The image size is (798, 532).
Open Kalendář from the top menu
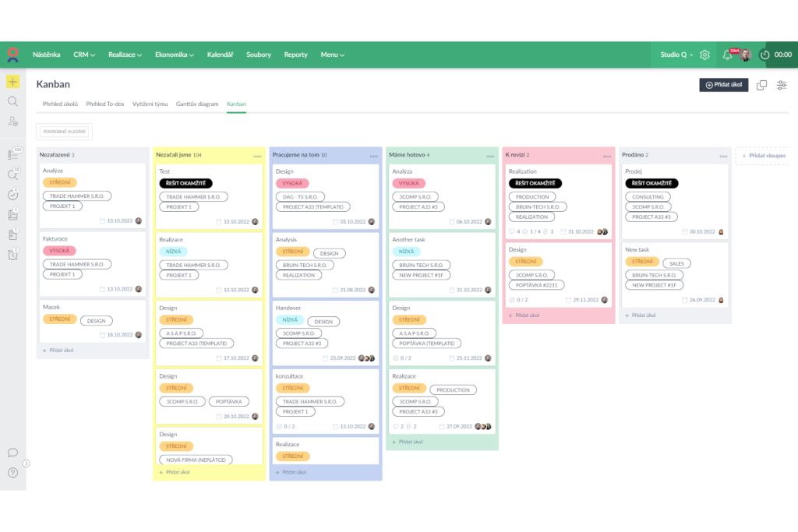[x=220, y=55]
